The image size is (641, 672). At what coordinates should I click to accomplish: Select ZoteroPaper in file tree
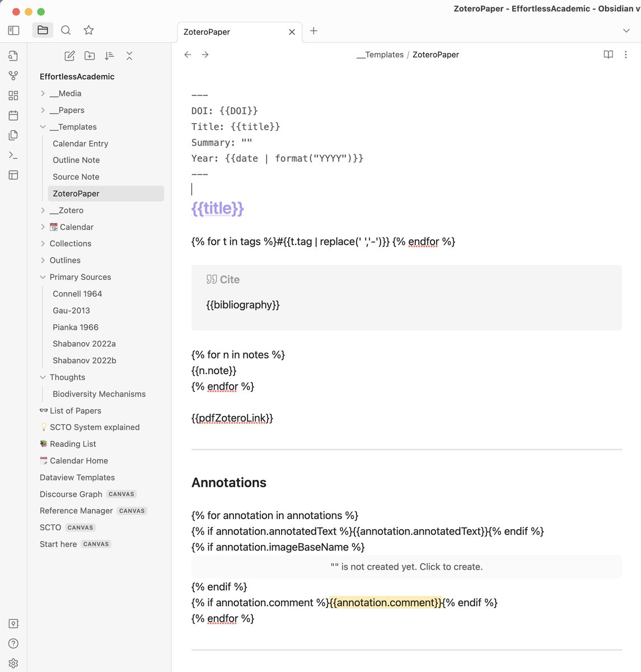click(106, 194)
